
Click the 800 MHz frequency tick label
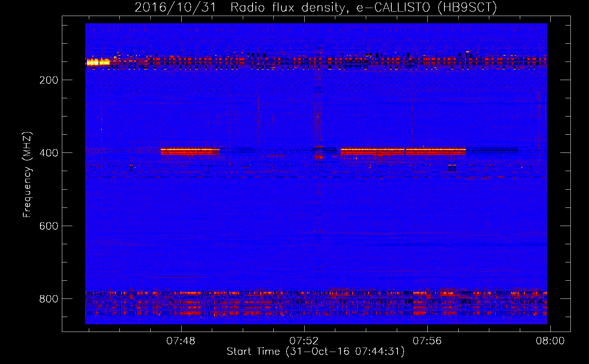point(49,299)
